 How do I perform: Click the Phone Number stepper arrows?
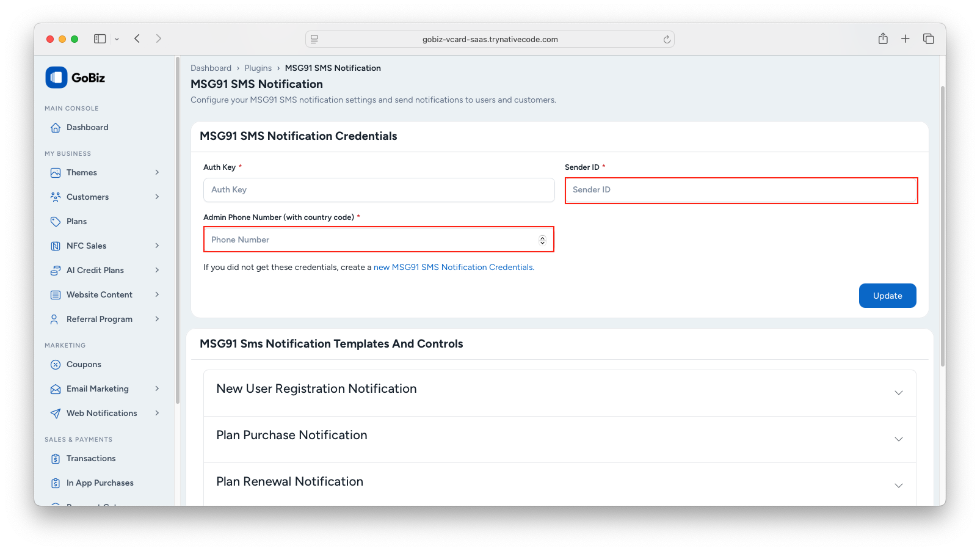tap(542, 240)
